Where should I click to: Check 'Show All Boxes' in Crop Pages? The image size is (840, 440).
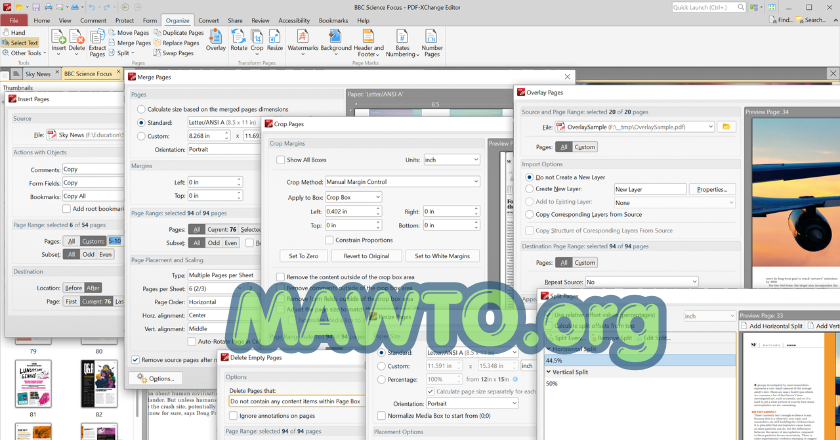280,160
